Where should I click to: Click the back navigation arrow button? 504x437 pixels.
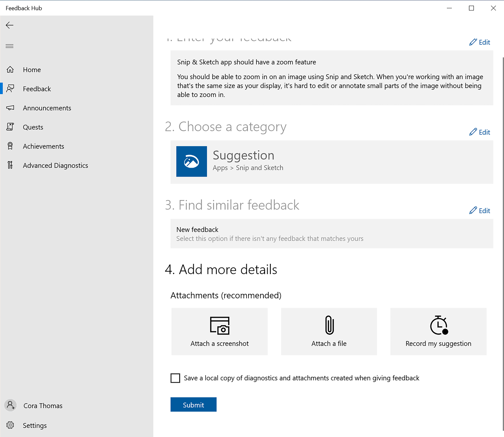coord(10,24)
